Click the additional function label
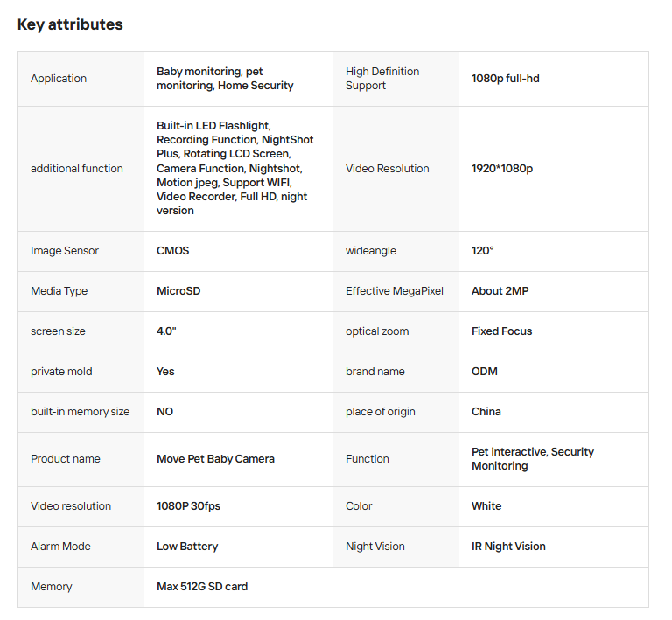The height and width of the screenshot is (620, 672). pyautogui.click(x=77, y=169)
